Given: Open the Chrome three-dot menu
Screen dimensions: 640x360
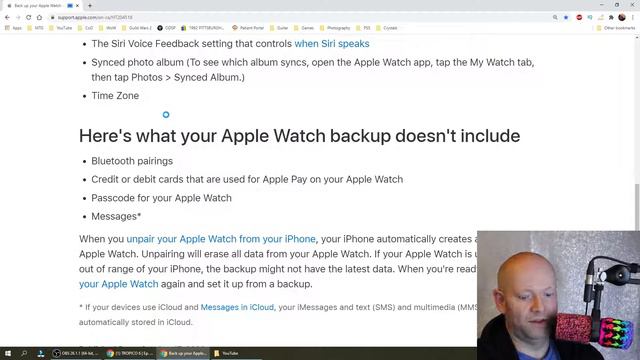Looking at the screenshot, I should 633,18.
